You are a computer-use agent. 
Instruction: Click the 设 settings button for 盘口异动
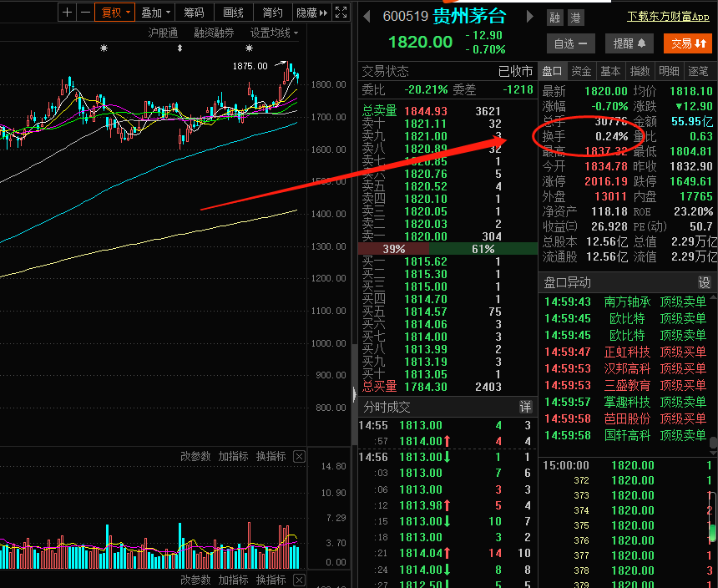coord(704,282)
